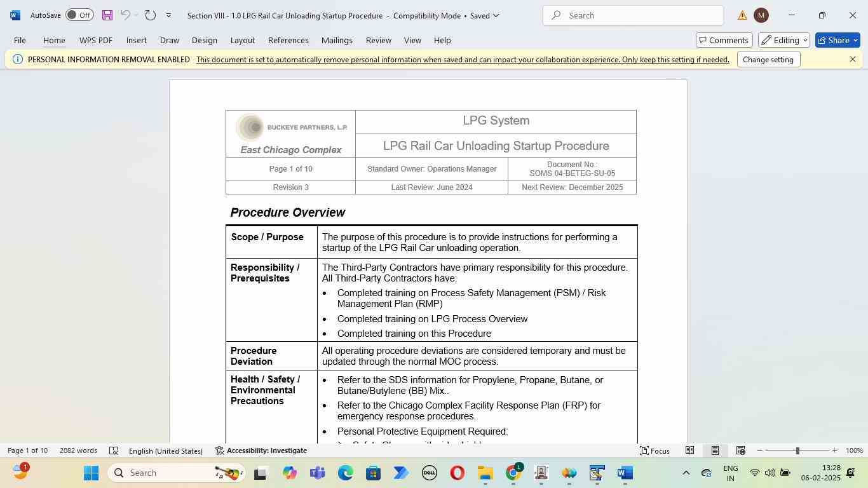The width and height of the screenshot is (868, 488).
Task: Open the View tab
Action: tap(412, 40)
